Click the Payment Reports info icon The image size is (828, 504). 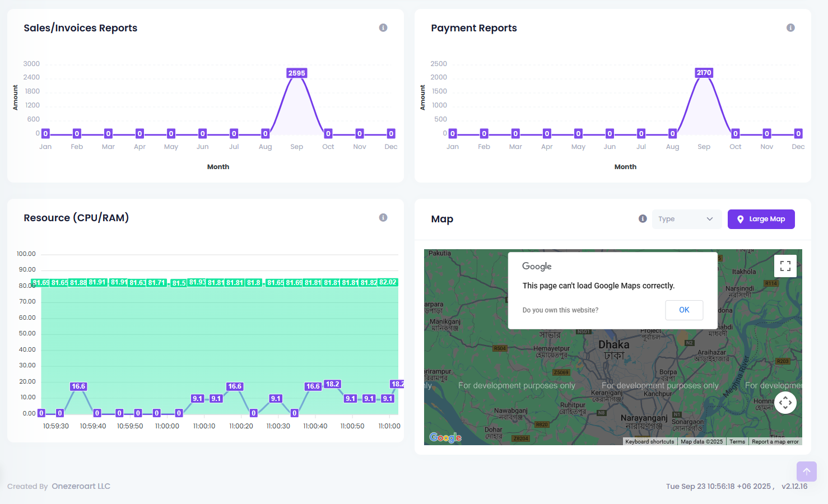tap(790, 28)
